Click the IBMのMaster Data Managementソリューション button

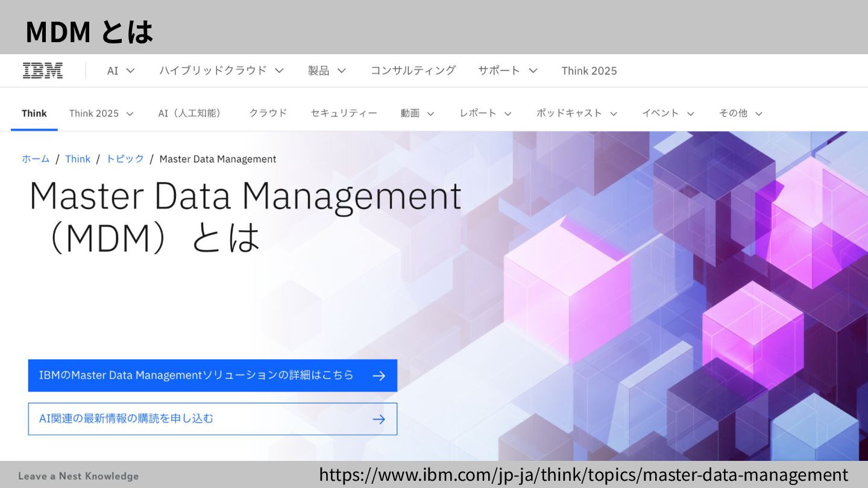point(213,375)
